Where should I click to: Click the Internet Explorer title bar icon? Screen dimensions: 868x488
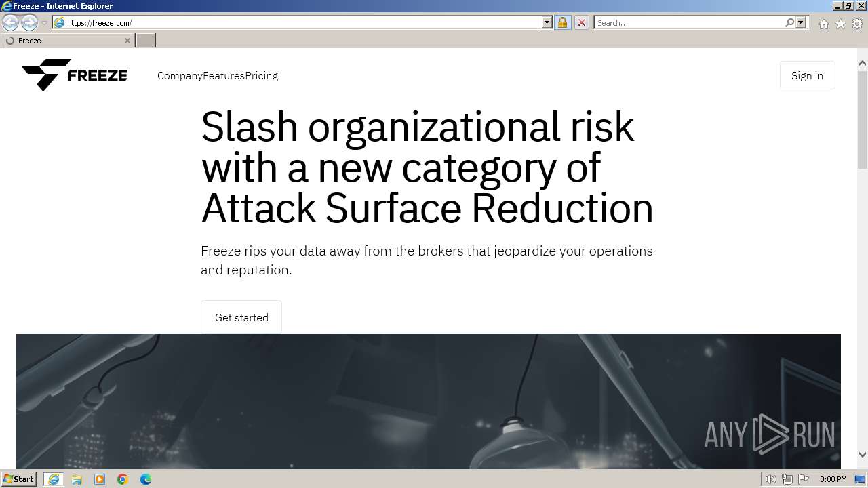point(7,6)
